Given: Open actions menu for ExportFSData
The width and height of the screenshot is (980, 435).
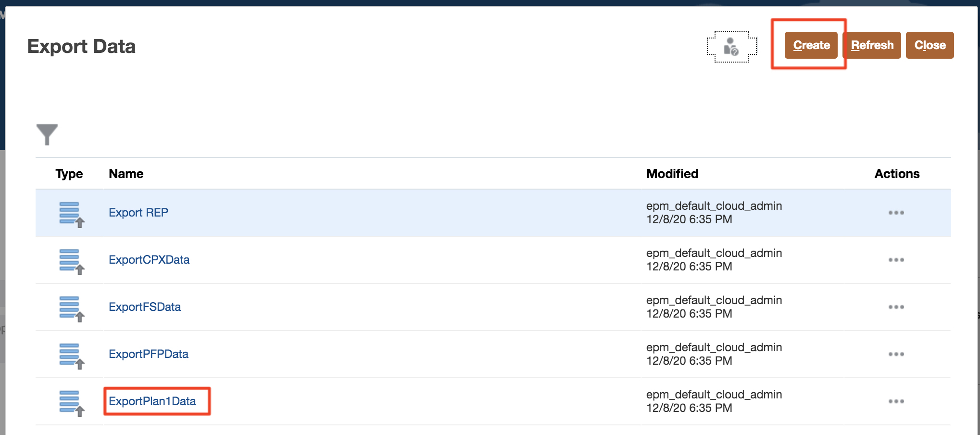Looking at the screenshot, I should click(896, 307).
